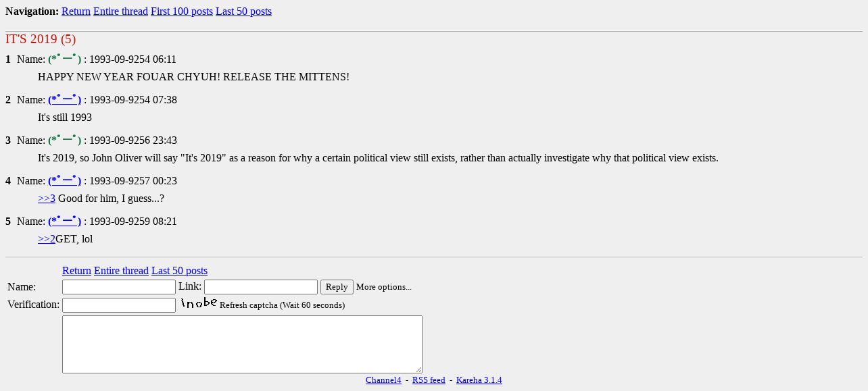This screenshot has width=868, height=391.
Task: Go to First 100 posts
Action: [x=181, y=11]
